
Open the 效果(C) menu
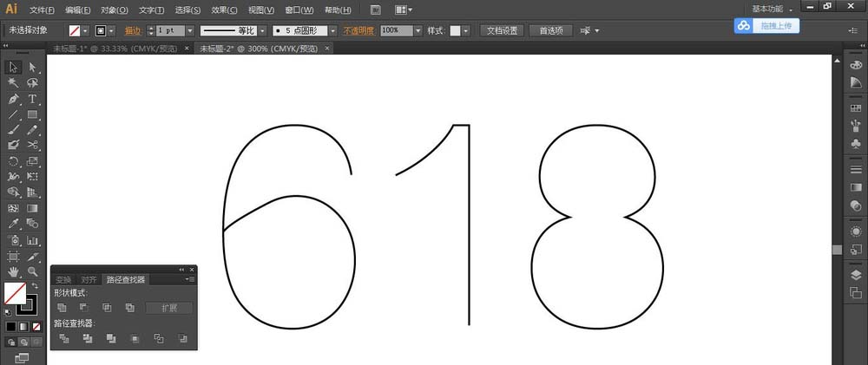[224, 10]
